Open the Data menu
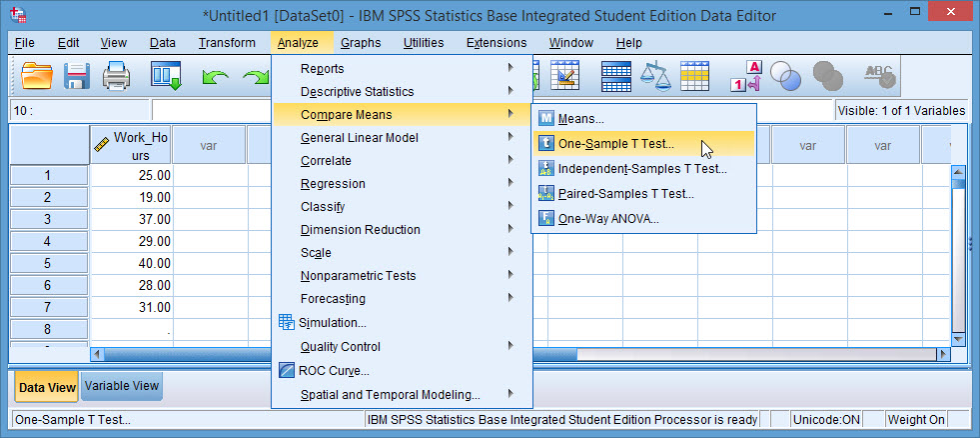The image size is (980, 438). click(x=163, y=43)
